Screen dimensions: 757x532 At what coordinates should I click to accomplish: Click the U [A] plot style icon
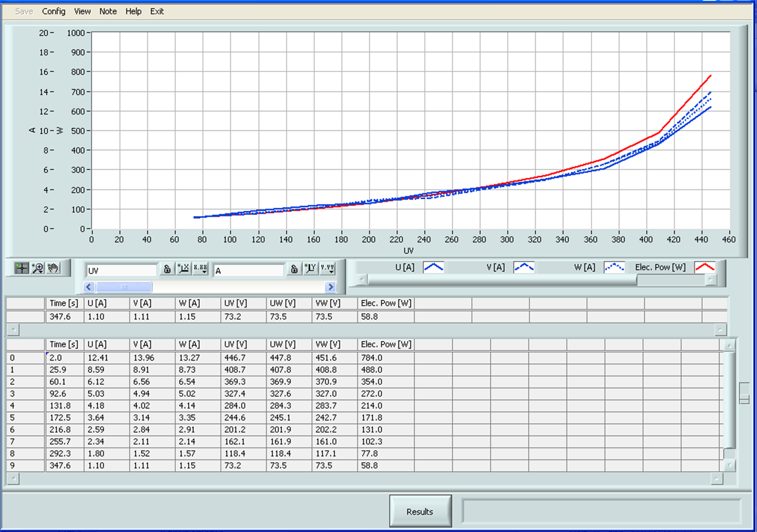pos(434,267)
